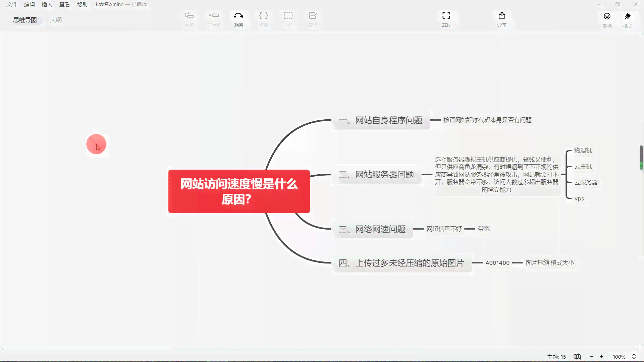Click the 主题: 15 topic count

point(556,357)
